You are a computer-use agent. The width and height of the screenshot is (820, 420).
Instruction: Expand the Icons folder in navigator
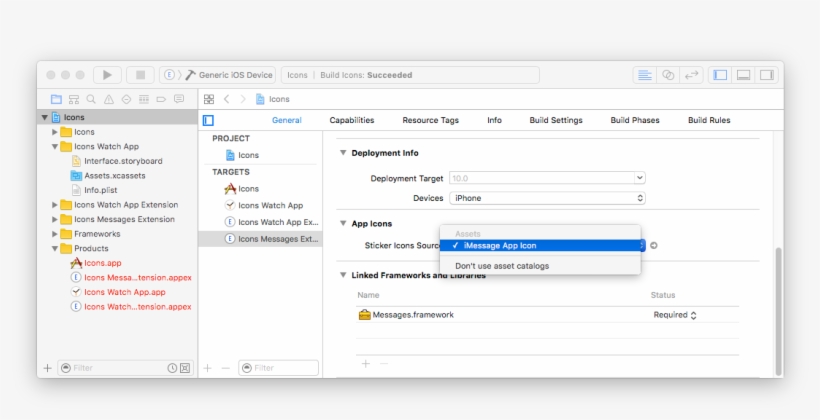pos(54,132)
